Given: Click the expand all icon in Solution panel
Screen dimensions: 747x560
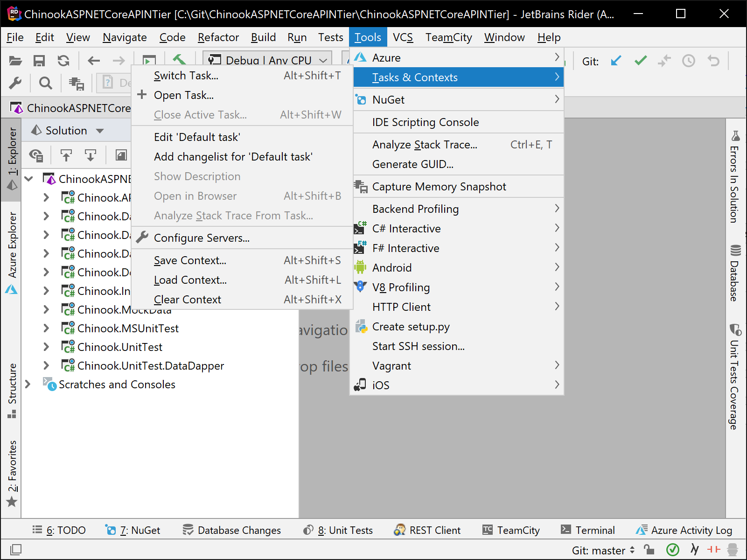Looking at the screenshot, I should coord(90,155).
